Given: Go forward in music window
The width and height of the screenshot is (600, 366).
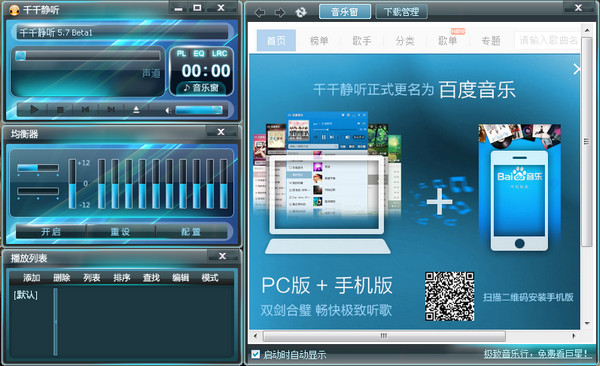Looking at the screenshot, I should (x=280, y=12).
